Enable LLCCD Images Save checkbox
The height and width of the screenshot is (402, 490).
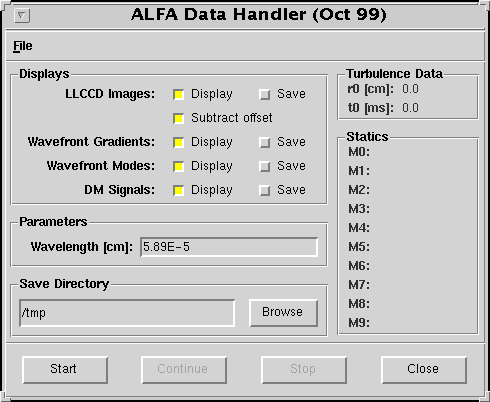click(x=265, y=95)
